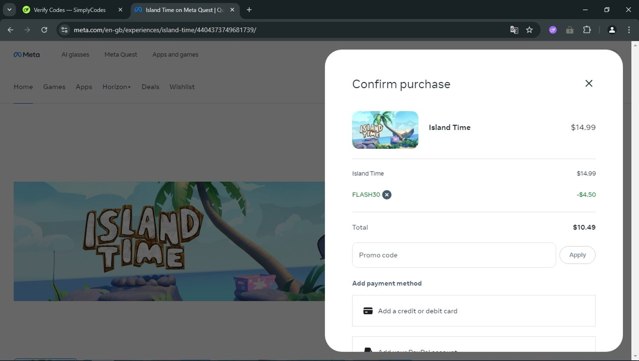This screenshot has width=639, height=361.
Task: Open the Island Time thumbnail in dialog
Action: pyautogui.click(x=385, y=130)
